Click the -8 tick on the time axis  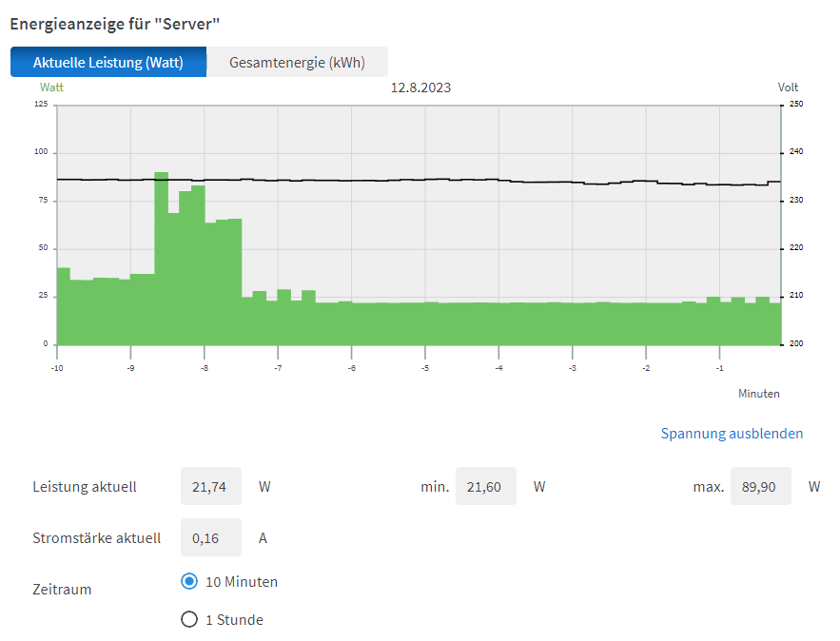205,368
